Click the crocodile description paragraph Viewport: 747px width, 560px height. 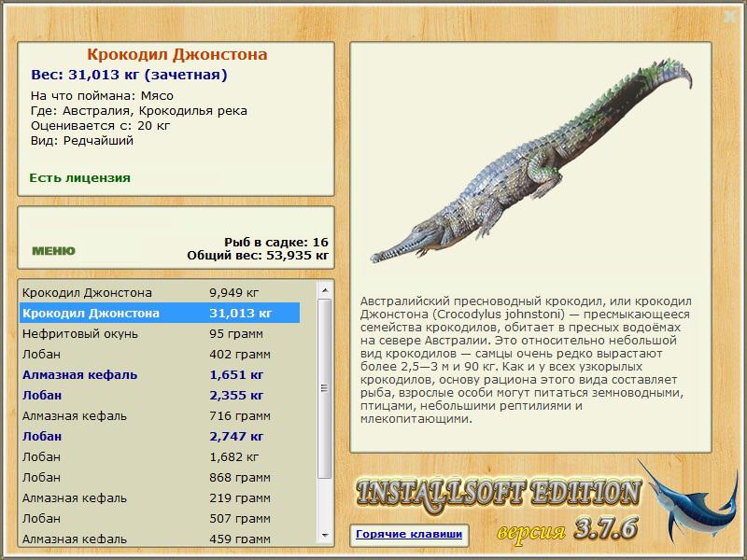coord(526,360)
